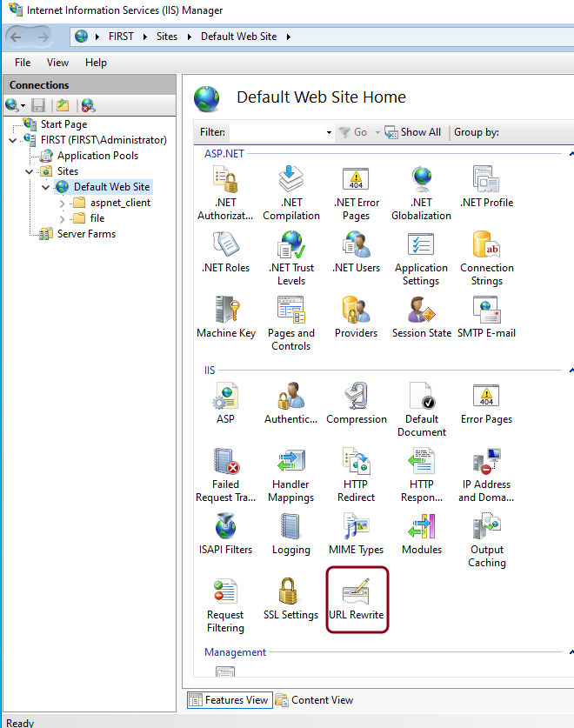The height and width of the screenshot is (728, 574).
Task: Open the Session State feature
Action: pos(422,317)
